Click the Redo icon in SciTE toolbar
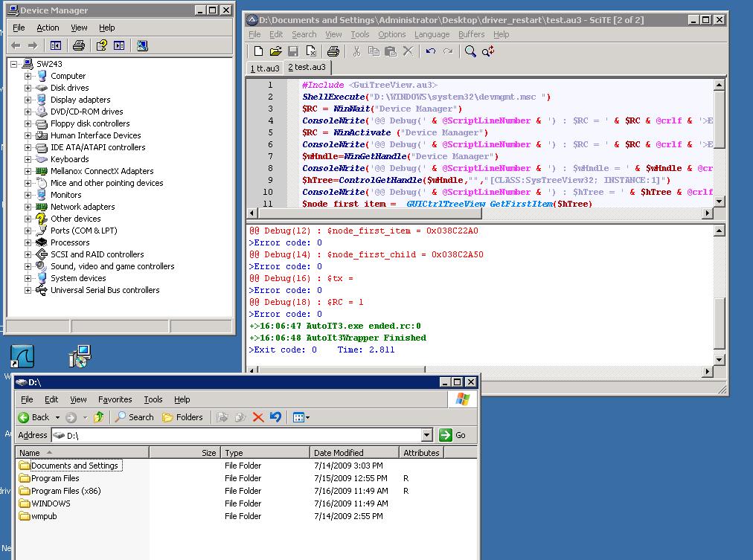Image resolution: width=753 pixels, height=560 pixels. tap(448, 51)
